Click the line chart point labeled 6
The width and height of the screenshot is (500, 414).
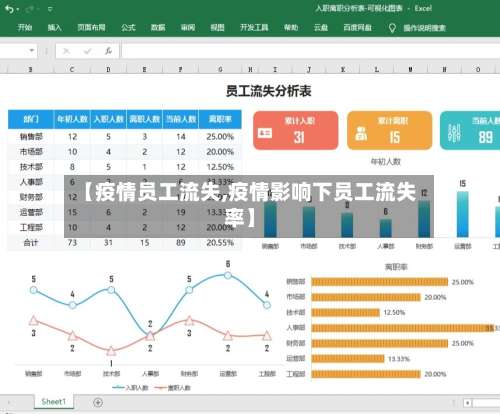pos(228,275)
